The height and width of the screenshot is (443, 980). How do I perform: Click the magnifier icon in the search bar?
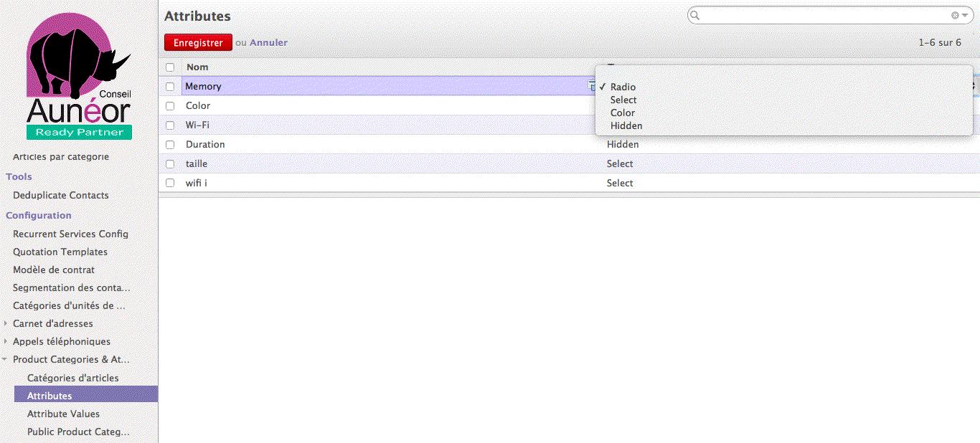coord(694,15)
